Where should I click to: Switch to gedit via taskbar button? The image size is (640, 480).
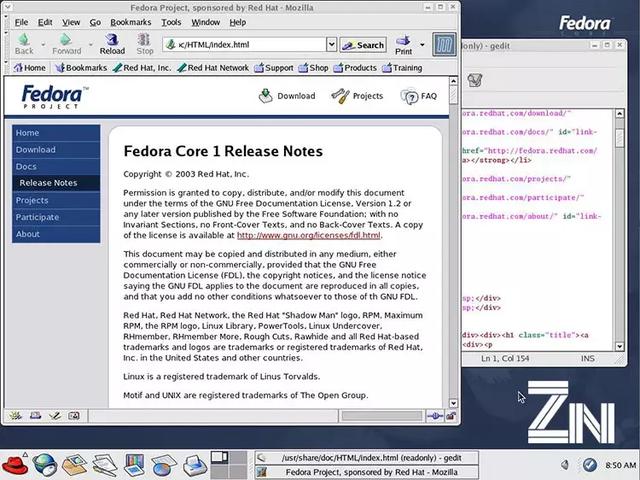click(367, 458)
